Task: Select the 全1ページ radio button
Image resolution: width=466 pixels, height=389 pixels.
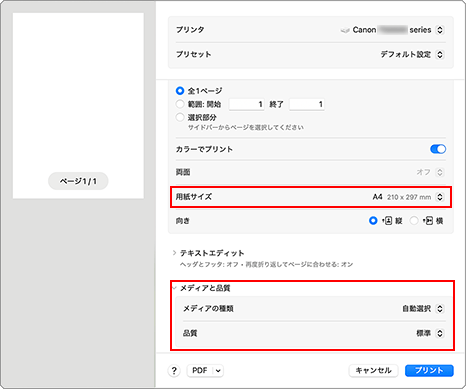Action: pos(180,91)
